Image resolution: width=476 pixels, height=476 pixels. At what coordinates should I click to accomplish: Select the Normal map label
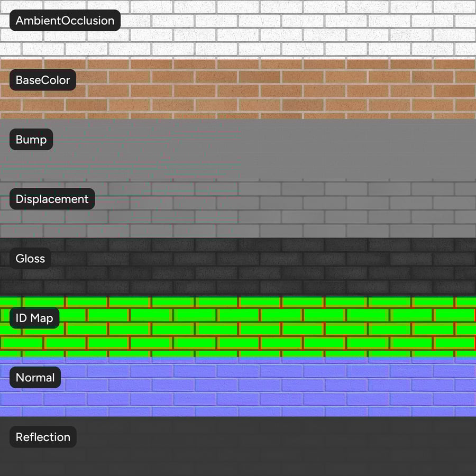tap(35, 378)
